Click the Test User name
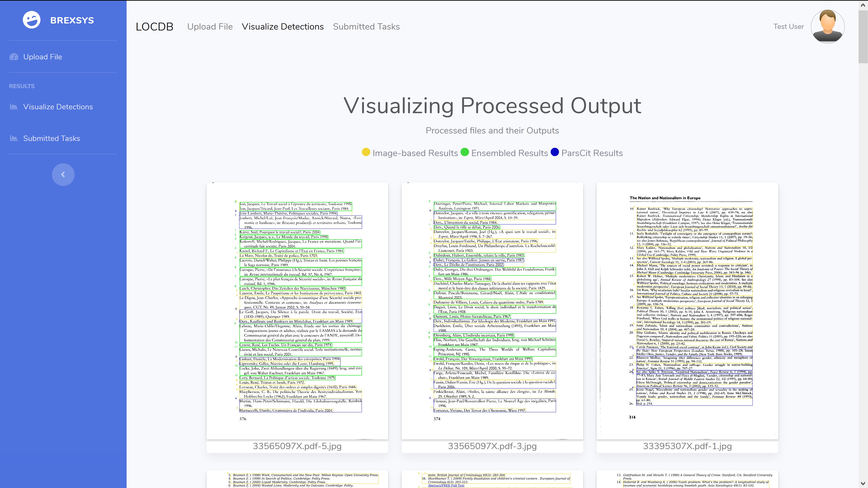Viewport: 868px width, 488px height. click(x=788, y=27)
